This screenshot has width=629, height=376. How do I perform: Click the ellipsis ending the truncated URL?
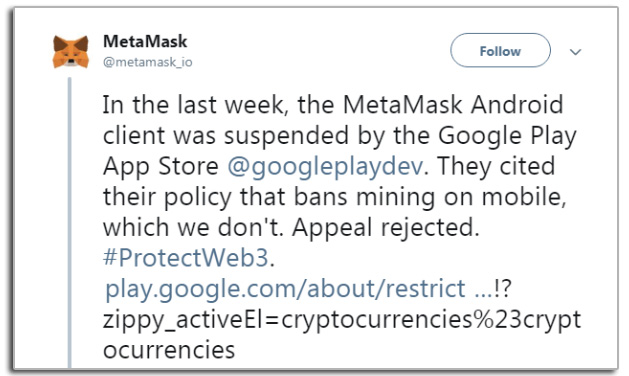point(483,289)
